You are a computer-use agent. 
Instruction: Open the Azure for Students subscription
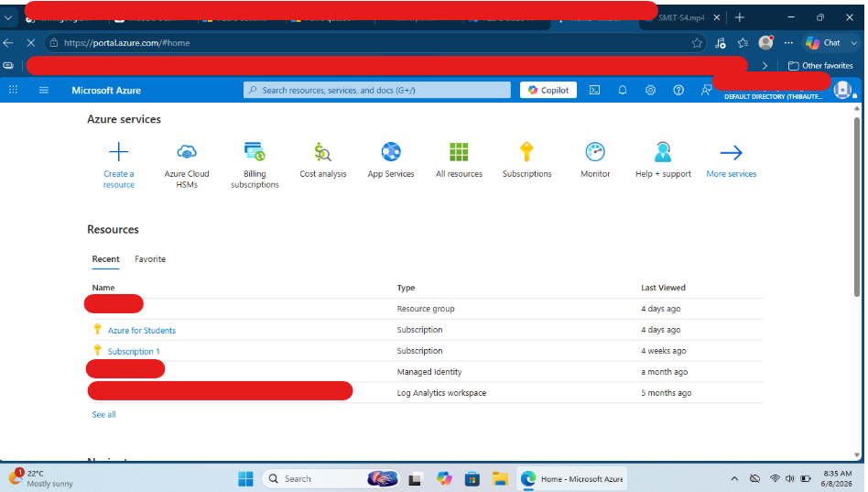142,330
